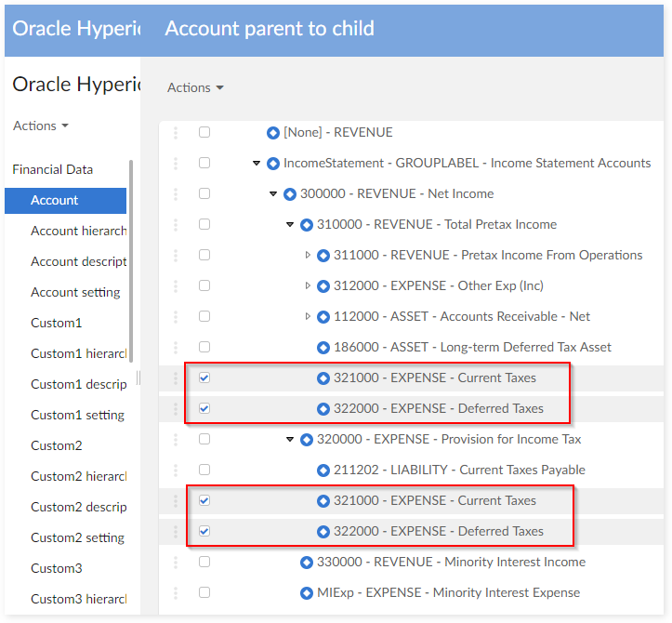Click the drag handle for the [None] - REVENUE row
Viewport: 672px width, 623px height.
point(175,133)
